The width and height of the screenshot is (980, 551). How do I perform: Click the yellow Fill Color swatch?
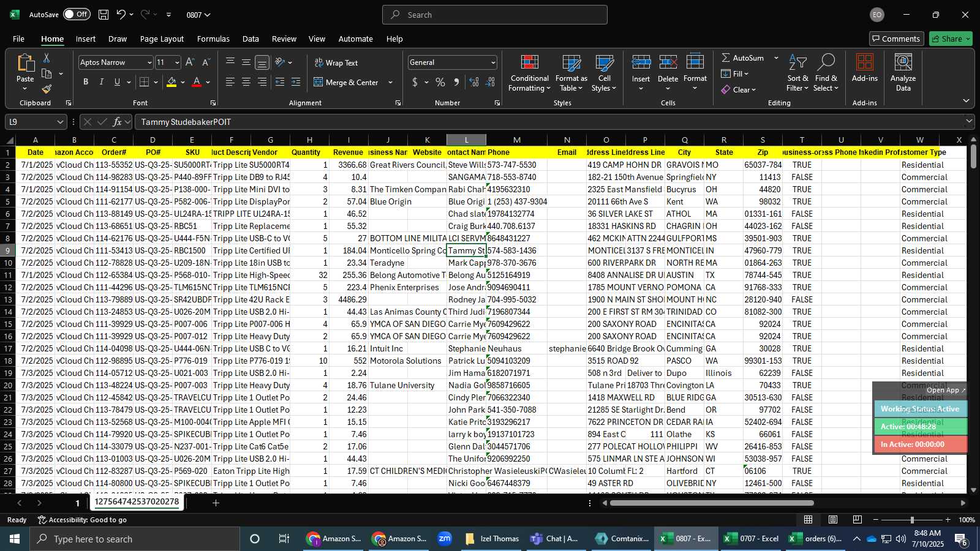(171, 82)
